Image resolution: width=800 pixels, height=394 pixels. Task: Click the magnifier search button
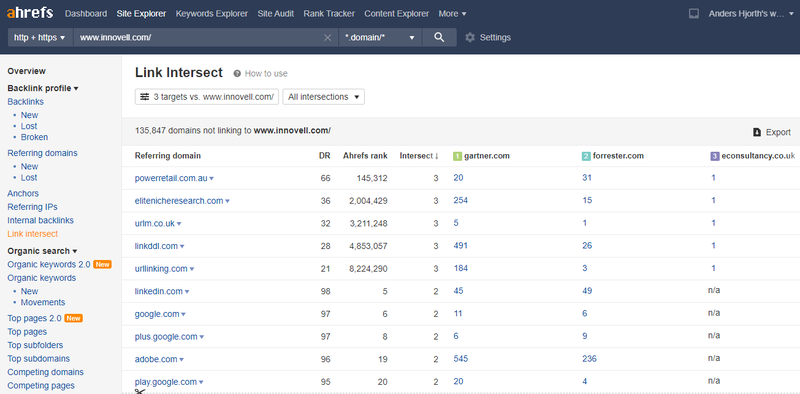click(439, 37)
